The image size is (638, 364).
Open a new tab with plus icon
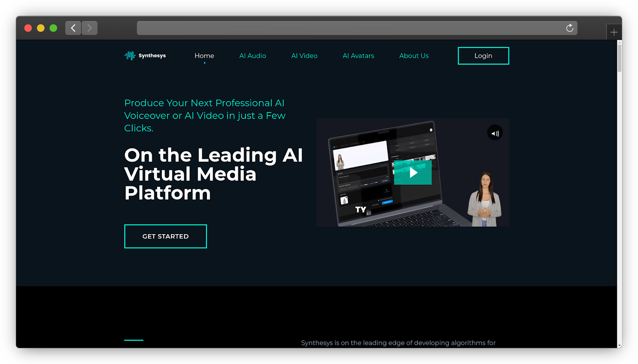[614, 32]
